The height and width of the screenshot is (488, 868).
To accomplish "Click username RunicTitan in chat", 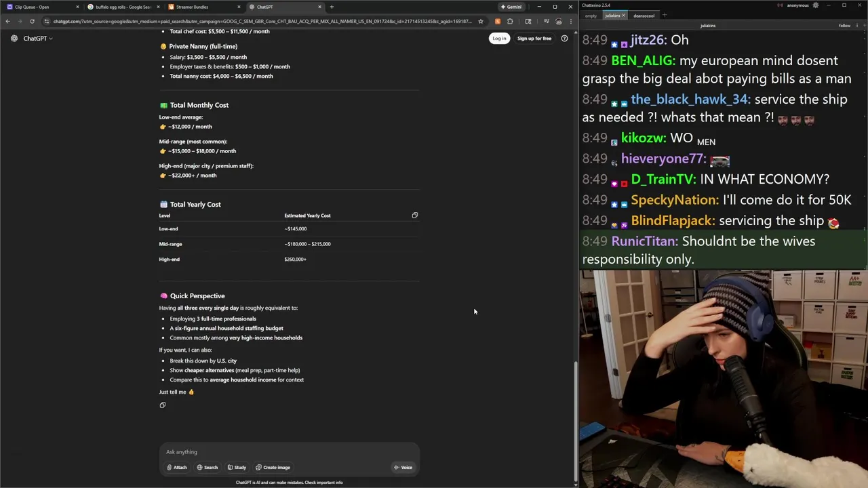I will [x=644, y=241].
